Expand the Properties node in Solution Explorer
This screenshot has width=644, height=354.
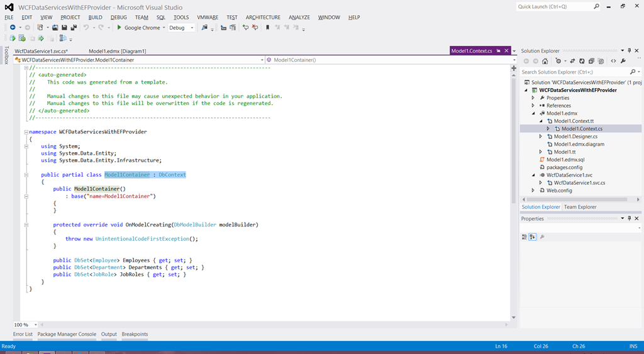tap(533, 97)
